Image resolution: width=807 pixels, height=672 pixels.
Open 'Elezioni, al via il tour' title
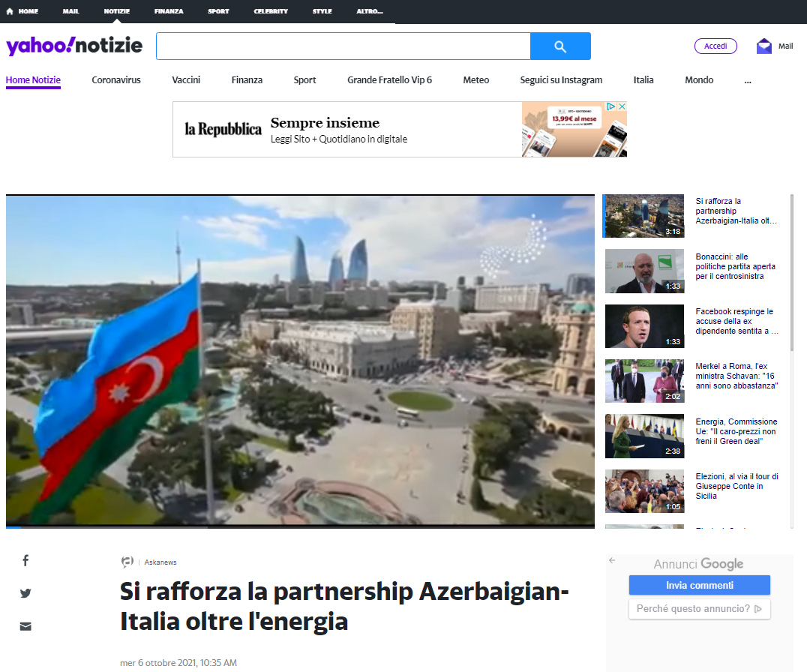pyautogui.click(x=737, y=486)
